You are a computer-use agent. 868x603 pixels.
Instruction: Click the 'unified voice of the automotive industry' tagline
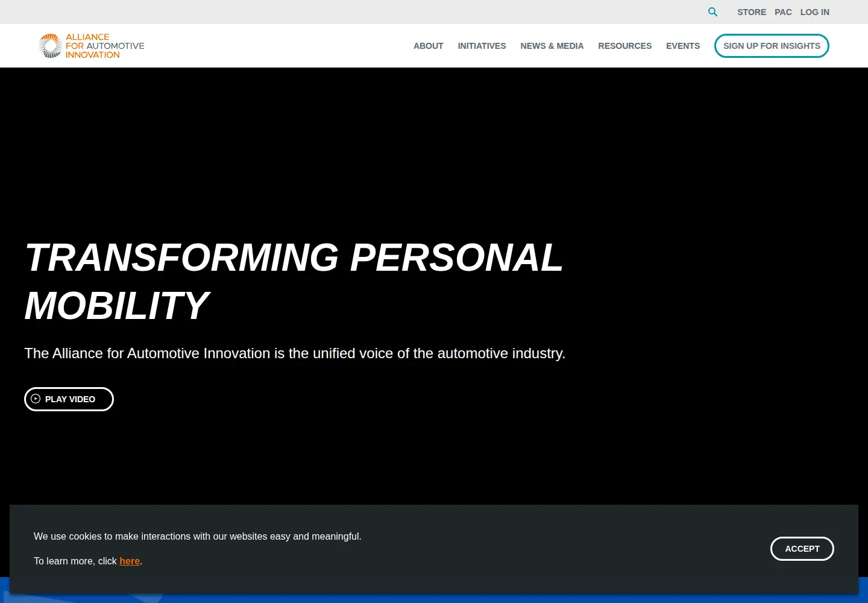pos(295,353)
